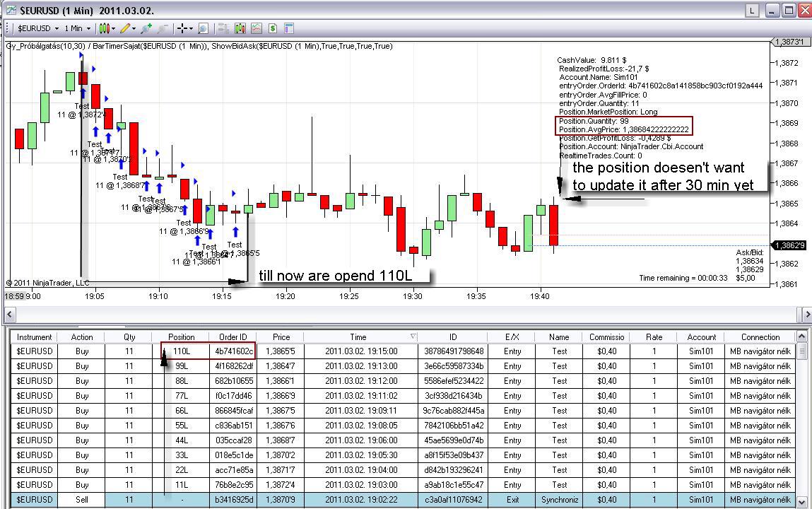Click the Time remaining countdown text
The image size is (812, 509).
tap(683, 278)
